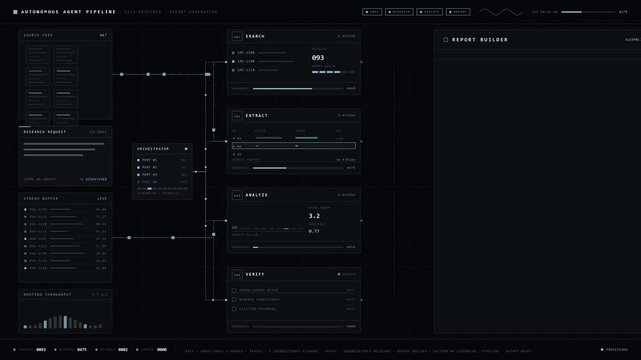This screenshot has width=641, height=360.
Task: Click the Extract panel active status indicator
Action: tap(347, 116)
